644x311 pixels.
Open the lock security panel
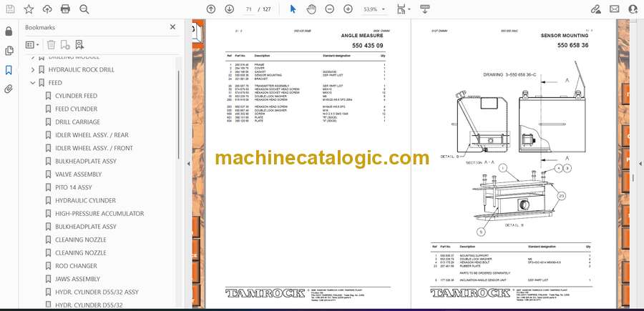pos(9,31)
